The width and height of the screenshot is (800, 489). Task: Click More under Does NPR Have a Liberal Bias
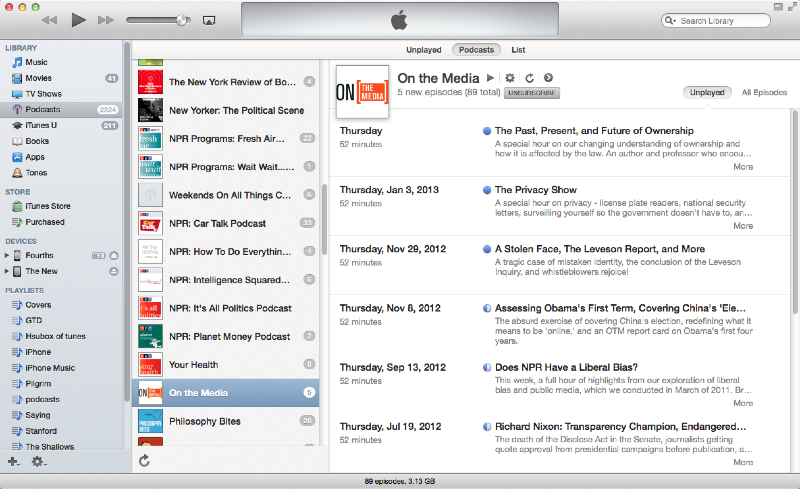[743, 403]
